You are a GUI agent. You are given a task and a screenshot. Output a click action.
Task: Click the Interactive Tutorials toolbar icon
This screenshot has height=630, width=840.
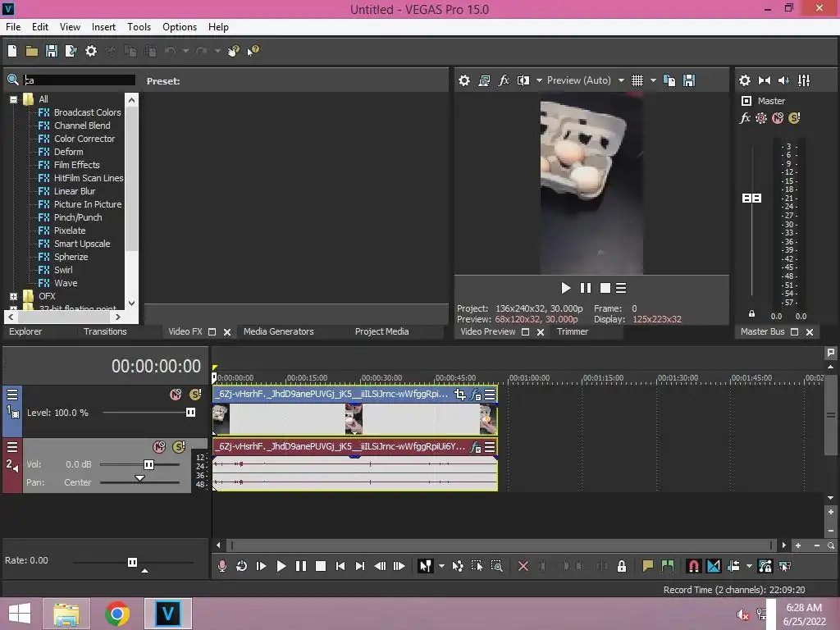coord(233,51)
